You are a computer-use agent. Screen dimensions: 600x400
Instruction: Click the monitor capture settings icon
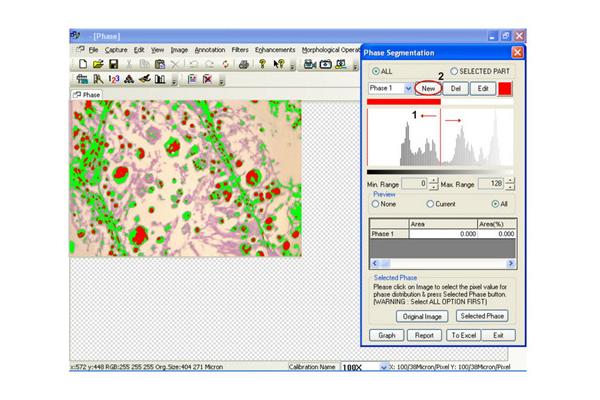[x=341, y=64]
